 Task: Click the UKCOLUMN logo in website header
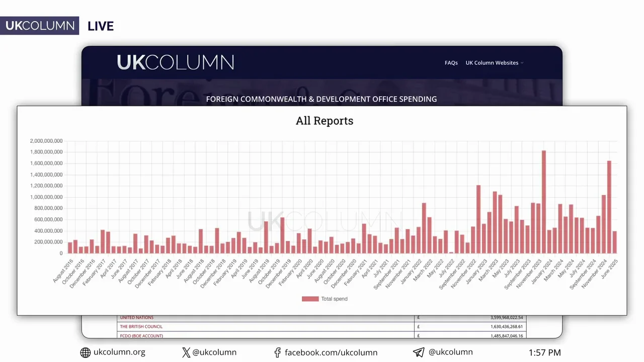[175, 62]
